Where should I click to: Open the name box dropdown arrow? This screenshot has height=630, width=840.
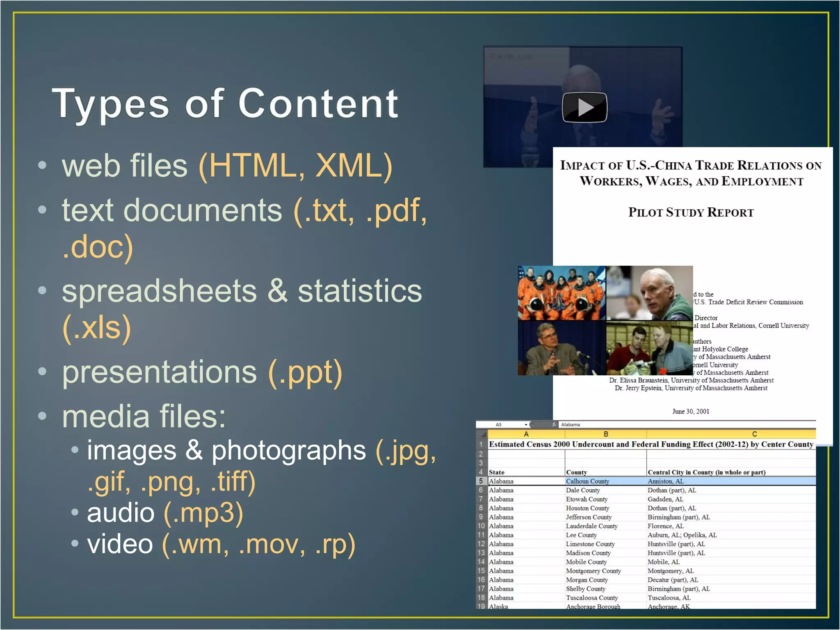click(x=526, y=425)
